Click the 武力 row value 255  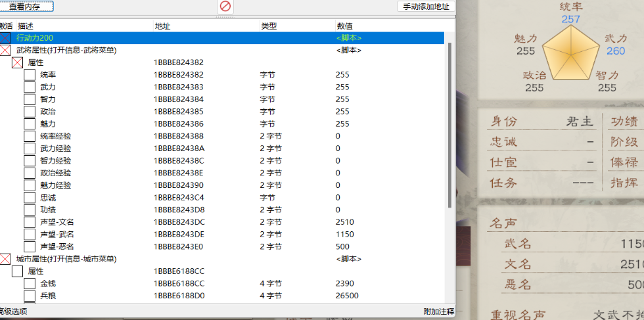342,87
